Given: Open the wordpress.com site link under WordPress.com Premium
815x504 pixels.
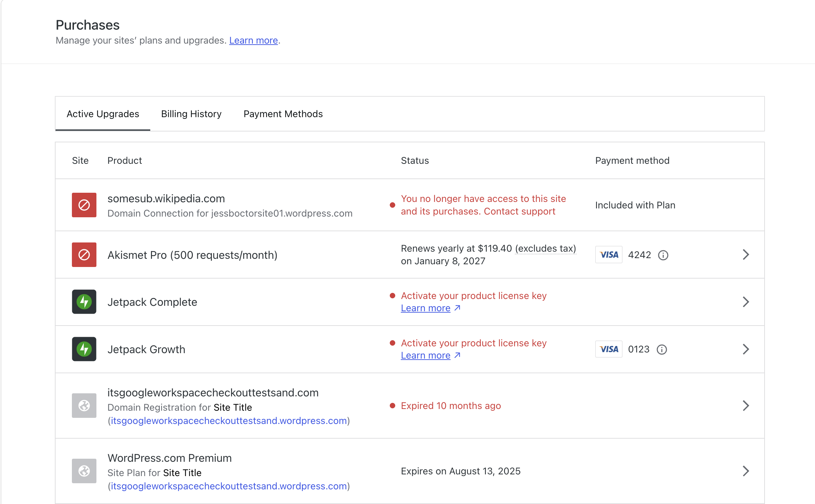Looking at the screenshot, I should 229,486.
